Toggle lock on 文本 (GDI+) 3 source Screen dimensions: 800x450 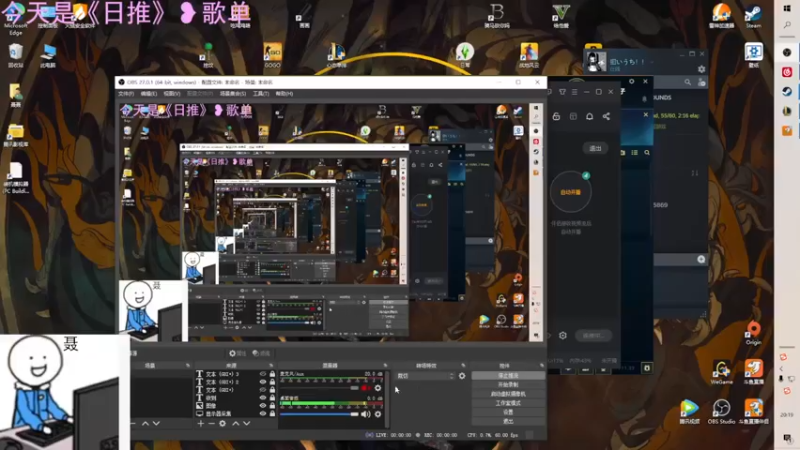[x=272, y=374]
